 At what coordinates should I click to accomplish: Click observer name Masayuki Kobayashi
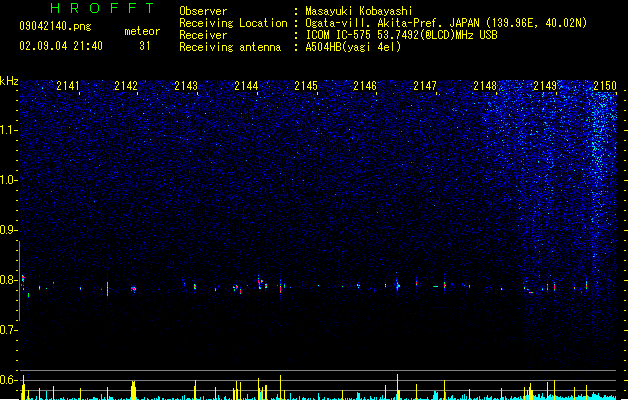tap(359, 11)
